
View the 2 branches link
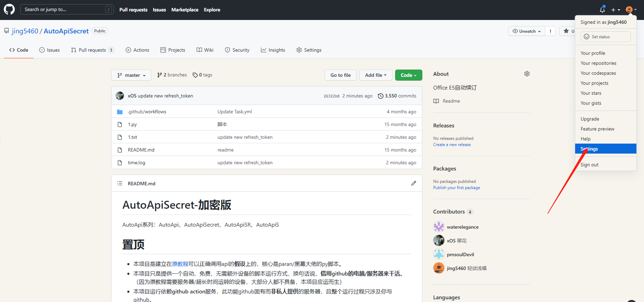172,75
